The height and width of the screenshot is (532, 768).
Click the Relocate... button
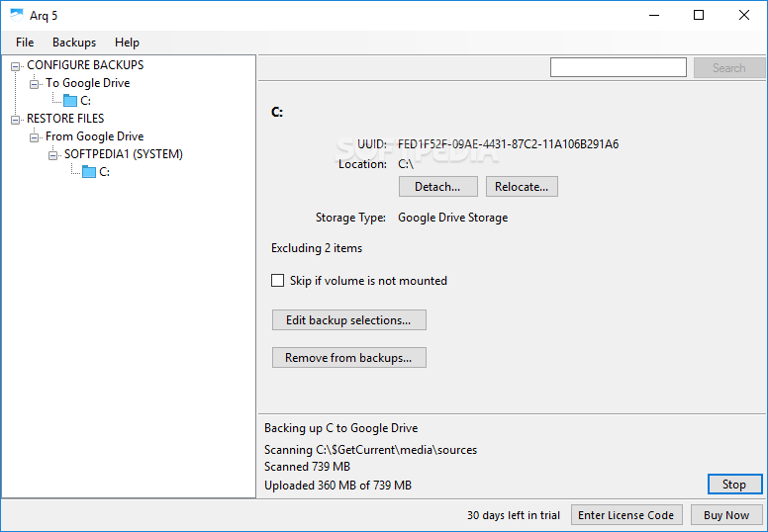pos(522,187)
